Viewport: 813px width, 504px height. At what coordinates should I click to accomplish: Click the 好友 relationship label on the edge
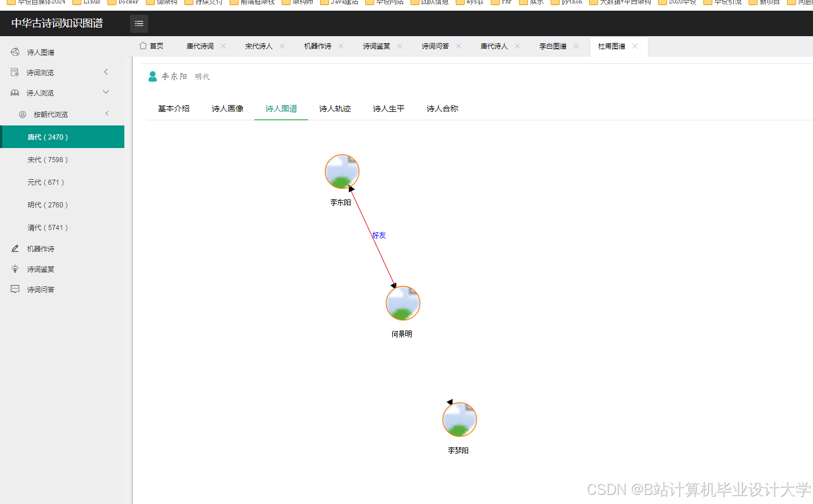pos(378,235)
